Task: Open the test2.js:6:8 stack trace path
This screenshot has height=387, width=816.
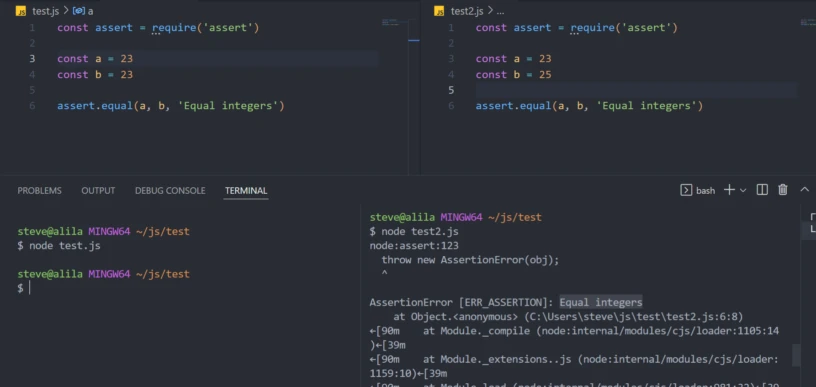Action: (633, 317)
